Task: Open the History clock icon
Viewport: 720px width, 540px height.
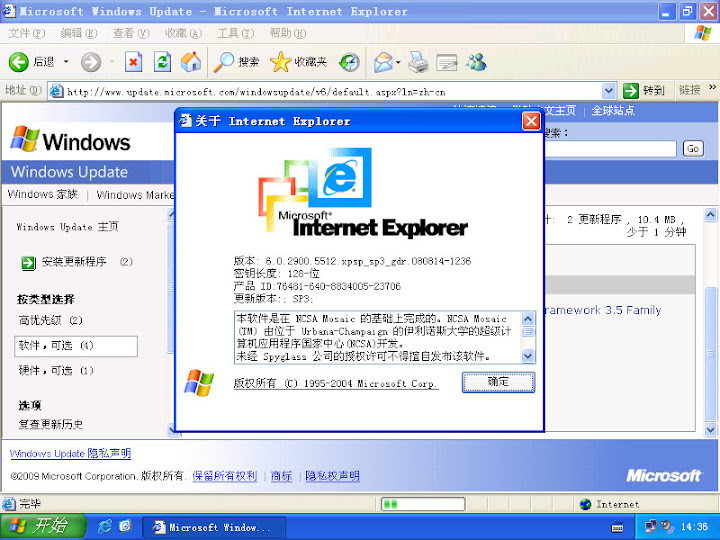Action: [349, 62]
